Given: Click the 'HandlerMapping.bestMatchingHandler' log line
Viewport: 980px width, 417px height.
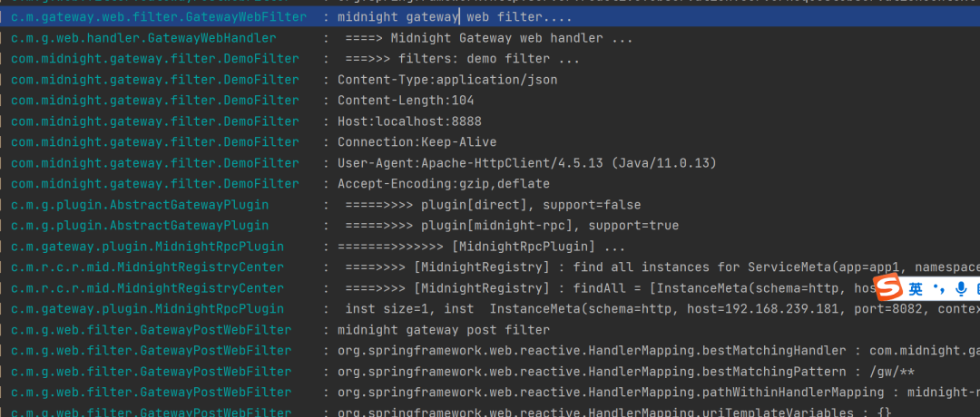Looking at the screenshot, I should tap(659, 351).
